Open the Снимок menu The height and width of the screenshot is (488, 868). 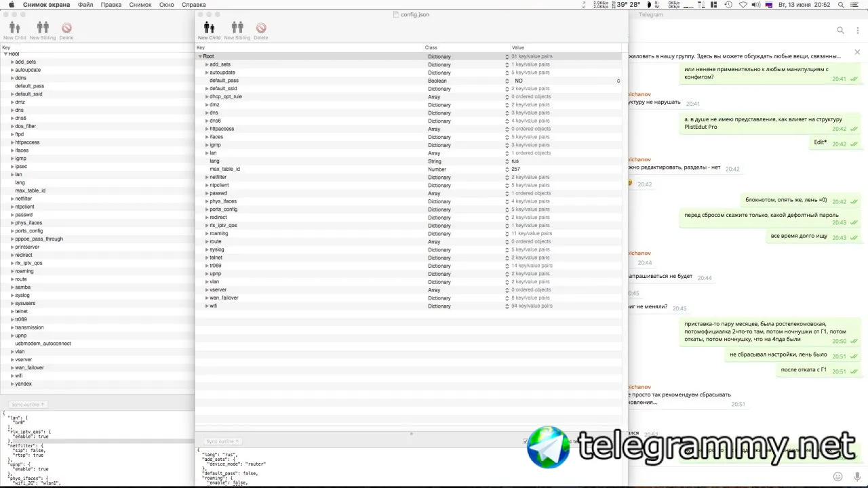(x=140, y=5)
